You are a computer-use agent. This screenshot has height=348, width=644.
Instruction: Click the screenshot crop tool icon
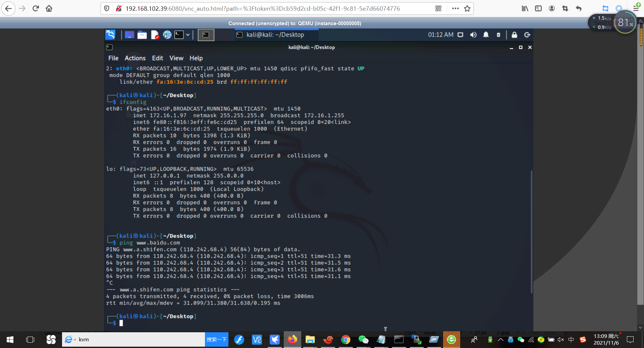pyautogui.click(x=565, y=8)
